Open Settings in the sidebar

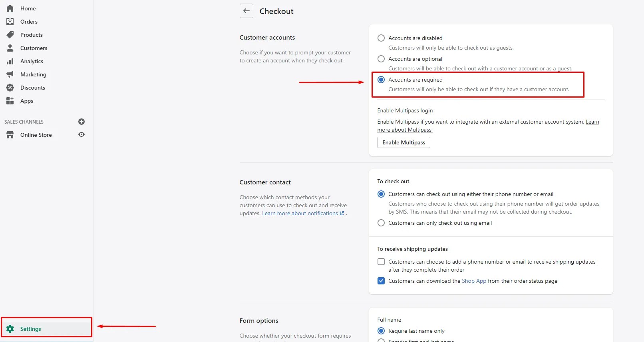pos(30,329)
